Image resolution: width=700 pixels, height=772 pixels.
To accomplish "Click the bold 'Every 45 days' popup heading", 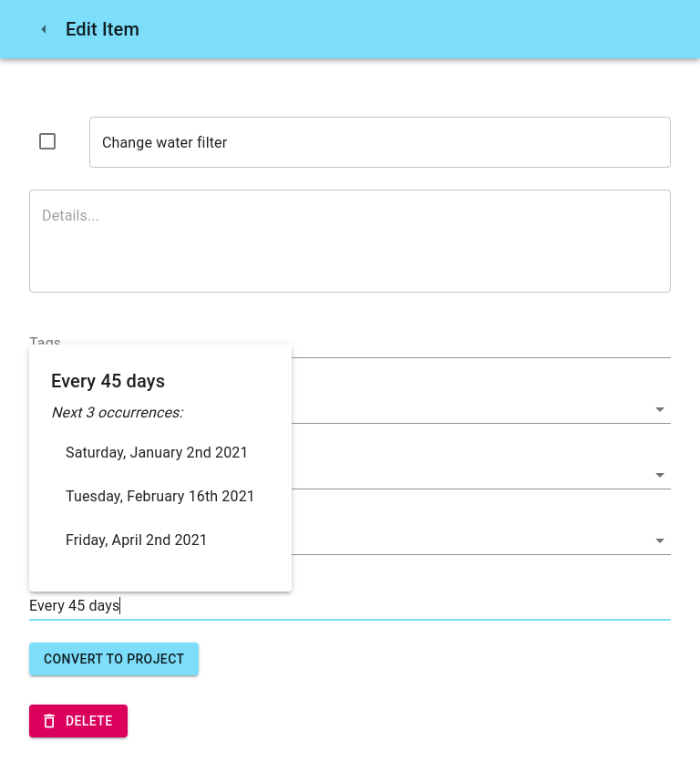I will (108, 381).
